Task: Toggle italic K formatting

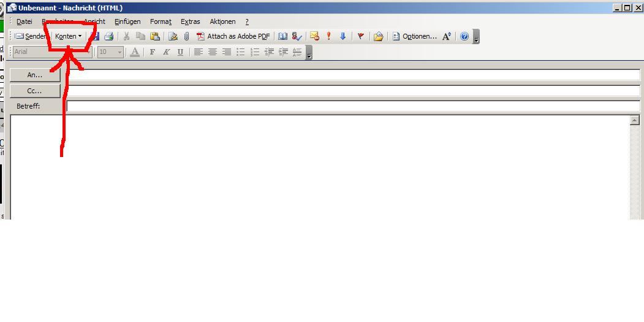Action: tap(166, 52)
